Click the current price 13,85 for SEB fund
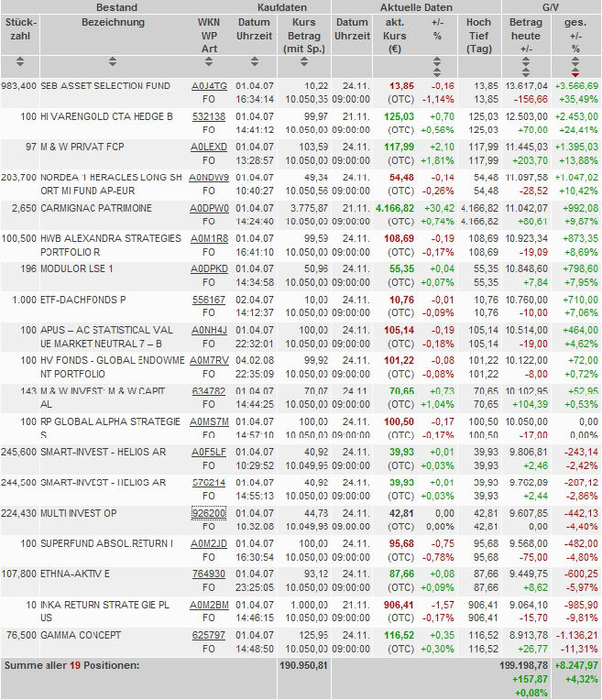602x700 pixels. click(x=401, y=86)
